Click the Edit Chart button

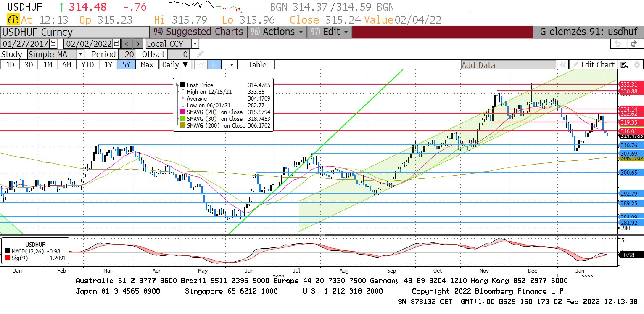pyautogui.click(x=593, y=65)
